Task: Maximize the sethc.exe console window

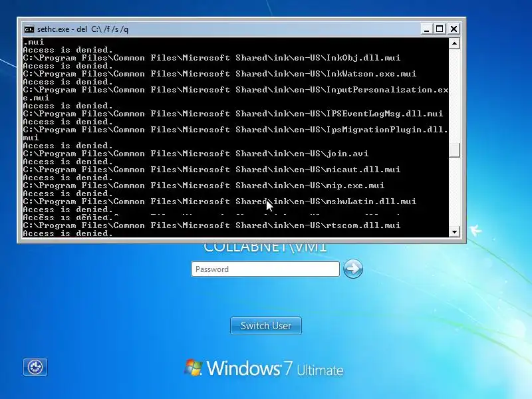Action: tap(440, 29)
